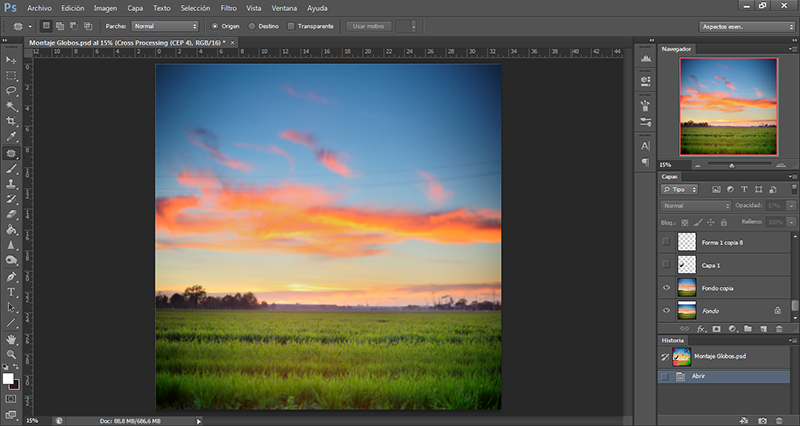Click the Add layer mask icon
This screenshot has width=800, height=426.
(716, 329)
